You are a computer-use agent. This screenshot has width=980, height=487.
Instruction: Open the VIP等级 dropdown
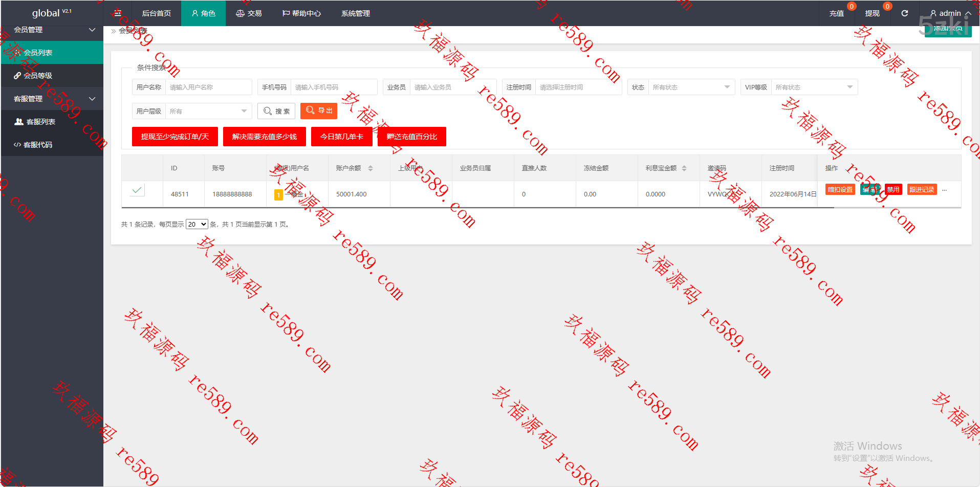click(x=814, y=87)
